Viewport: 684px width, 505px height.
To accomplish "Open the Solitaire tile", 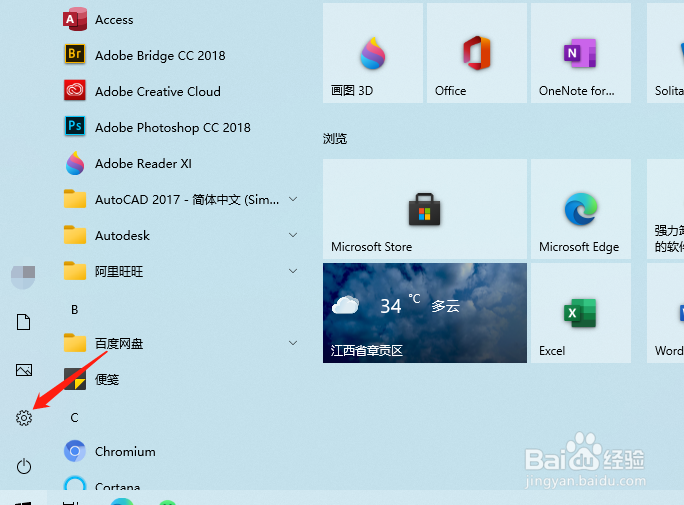I will point(666,53).
